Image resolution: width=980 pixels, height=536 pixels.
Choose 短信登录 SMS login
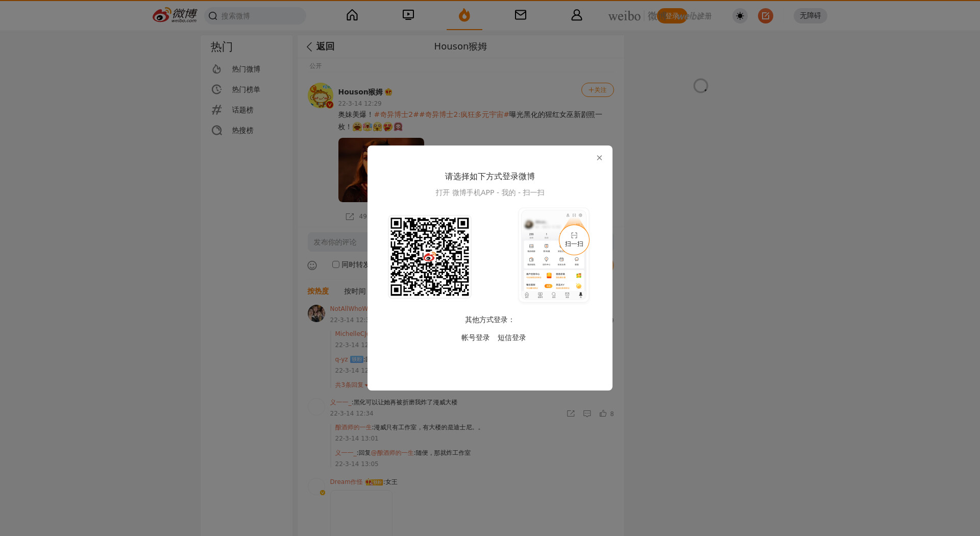tap(511, 337)
